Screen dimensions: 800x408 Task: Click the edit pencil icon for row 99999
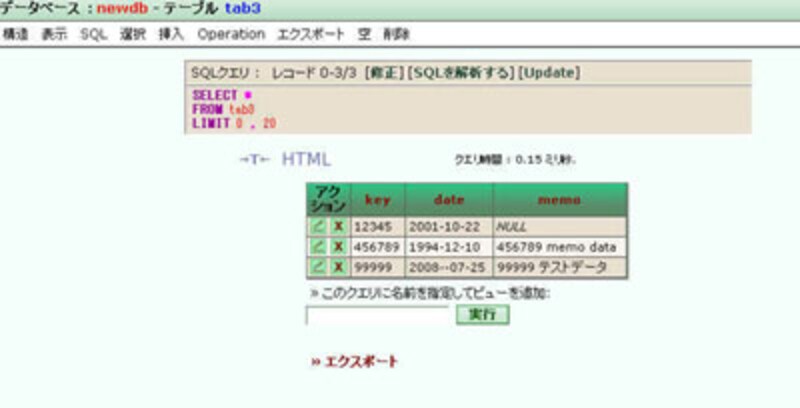tap(319, 267)
